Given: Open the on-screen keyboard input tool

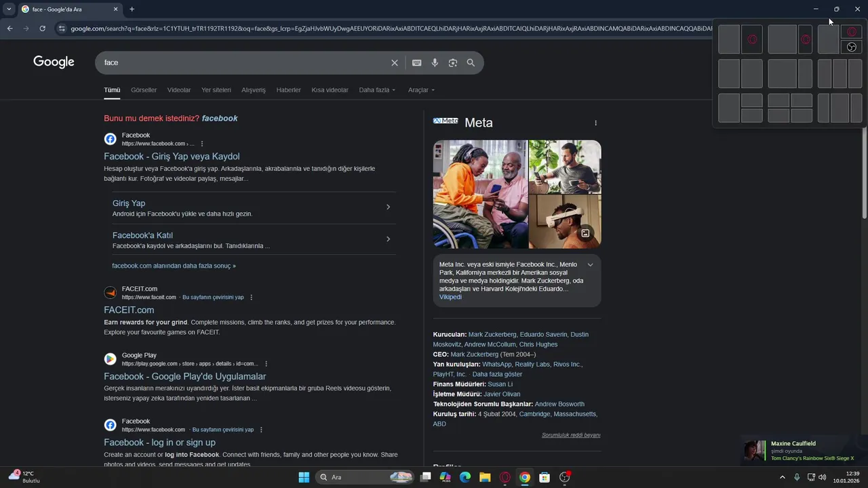Looking at the screenshot, I should pos(416,62).
